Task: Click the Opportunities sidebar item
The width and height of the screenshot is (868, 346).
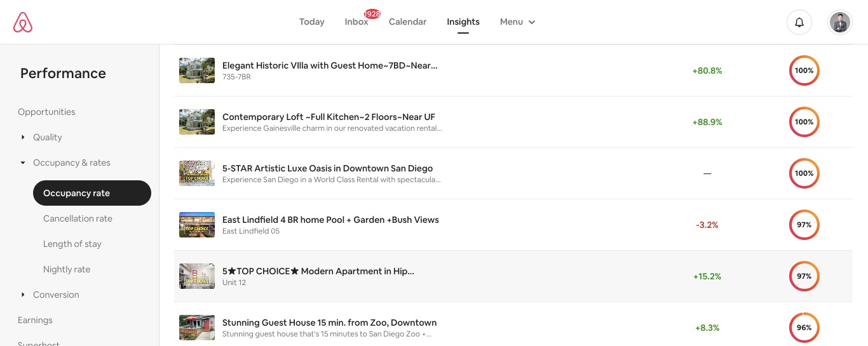Action: pos(46,112)
